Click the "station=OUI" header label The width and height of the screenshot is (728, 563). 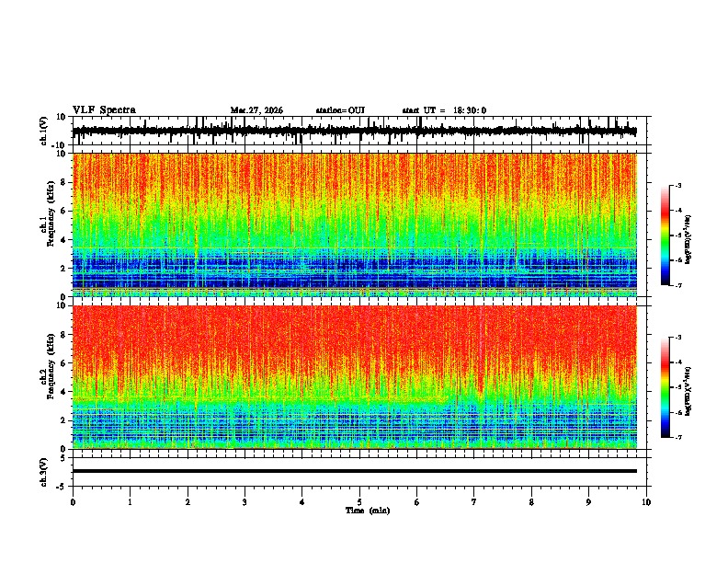[x=340, y=110]
